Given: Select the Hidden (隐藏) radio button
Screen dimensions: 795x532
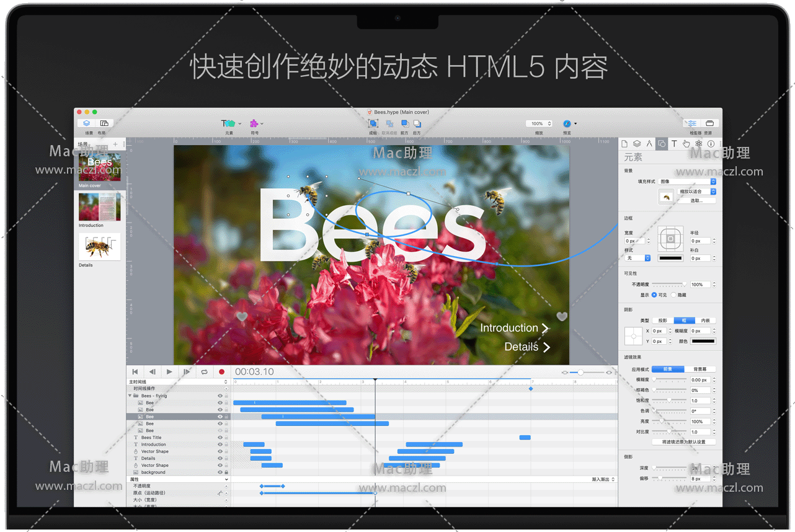Looking at the screenshot, I should tap(674, 295).
